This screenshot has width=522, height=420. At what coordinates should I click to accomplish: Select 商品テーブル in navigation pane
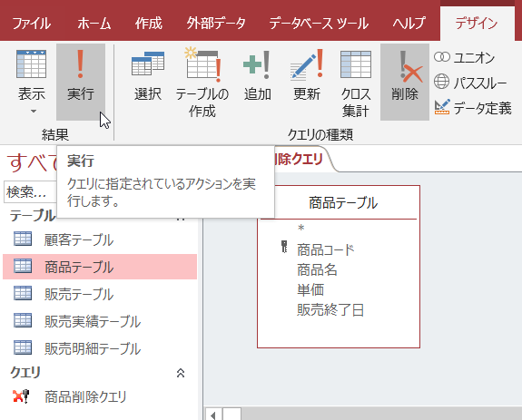pyautogui.click(x=100, y=267)
